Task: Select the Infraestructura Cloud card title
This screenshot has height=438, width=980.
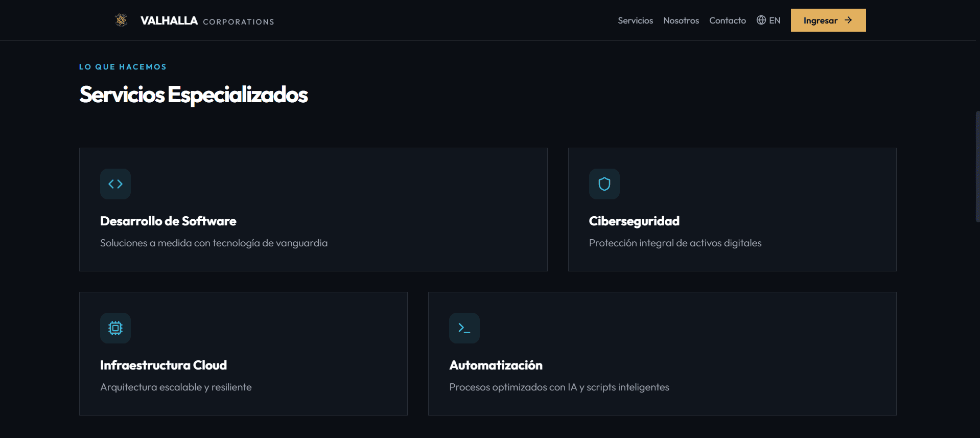Action: (x=164, y=365)
